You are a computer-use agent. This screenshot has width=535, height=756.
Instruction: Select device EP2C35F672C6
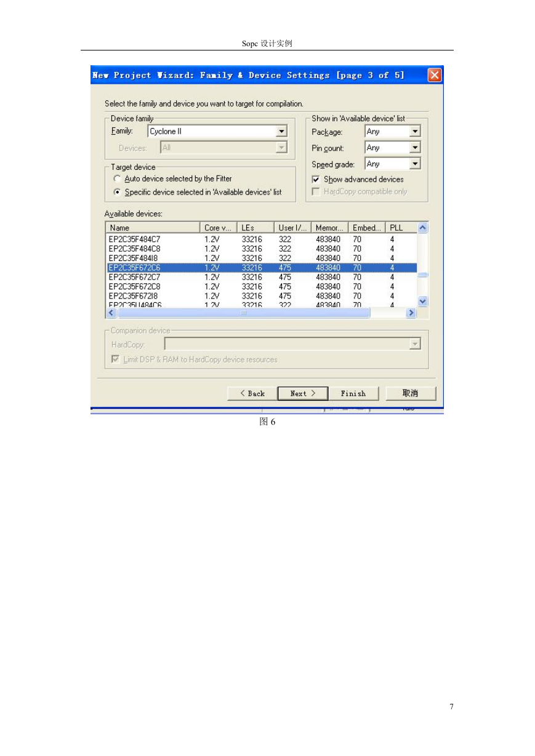(x=261, y=268)
